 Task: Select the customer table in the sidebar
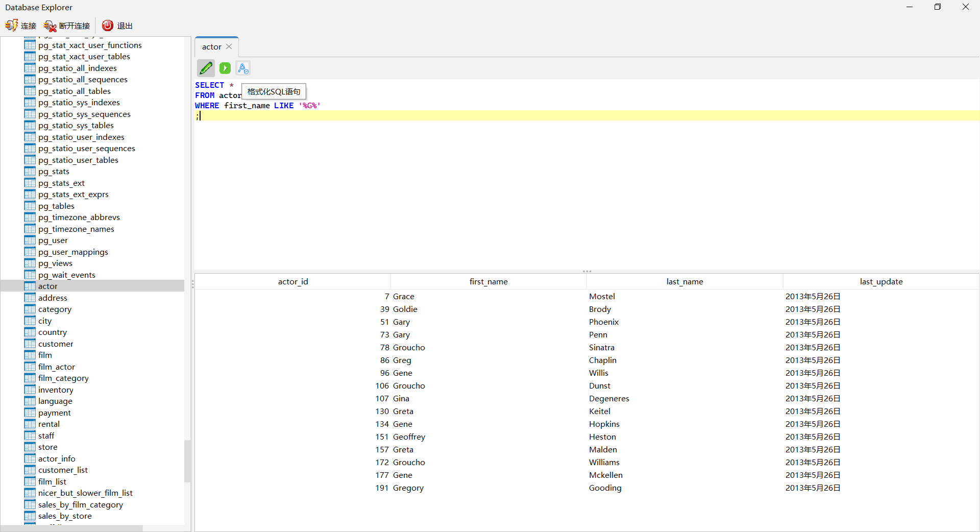[x=55, y=344]
